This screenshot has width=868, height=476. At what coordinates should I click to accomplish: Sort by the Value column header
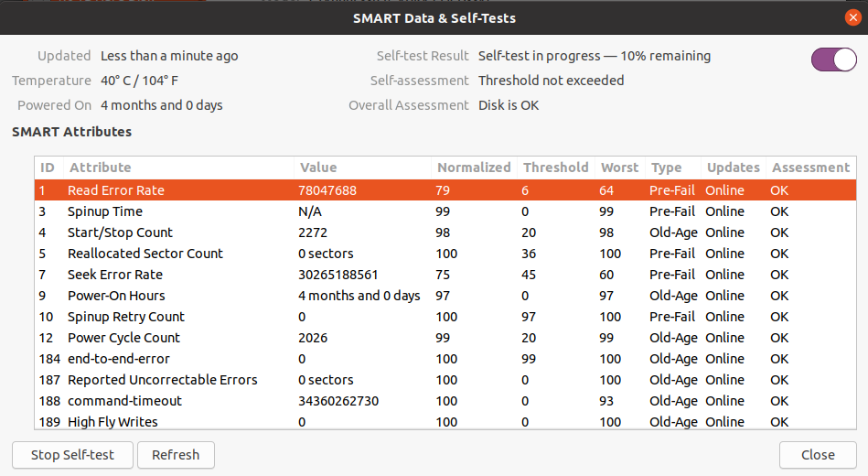[362, 168]
